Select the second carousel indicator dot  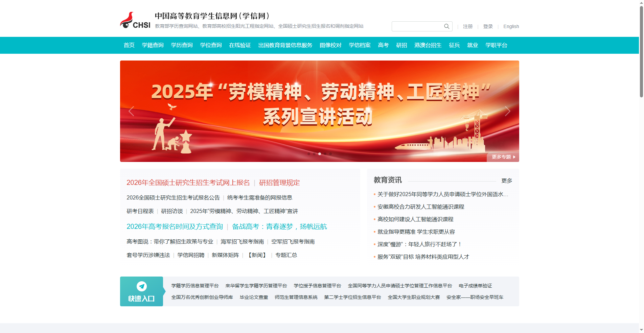tap(314, 153)
